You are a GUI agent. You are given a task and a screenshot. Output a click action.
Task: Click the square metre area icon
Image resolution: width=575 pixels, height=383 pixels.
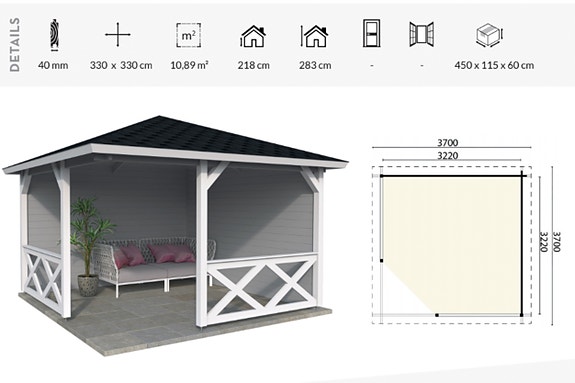pyautogui.click(x=188, y=35)
